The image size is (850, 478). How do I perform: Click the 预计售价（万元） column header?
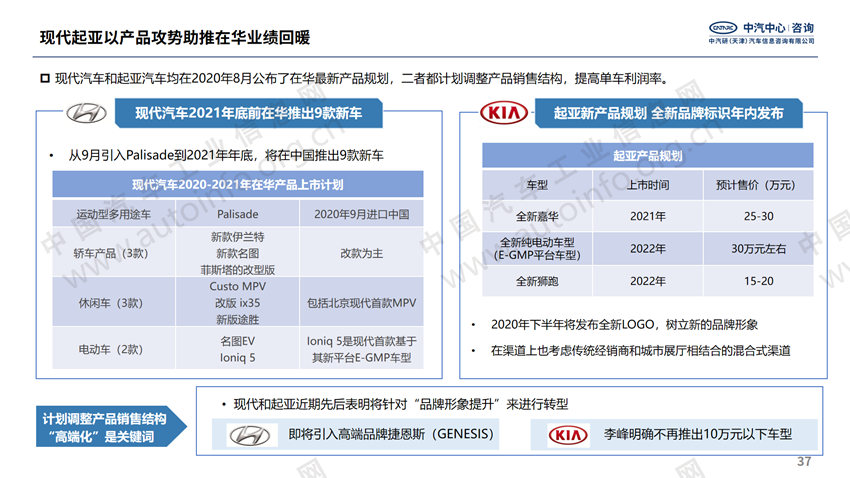(x=758, y=185)
